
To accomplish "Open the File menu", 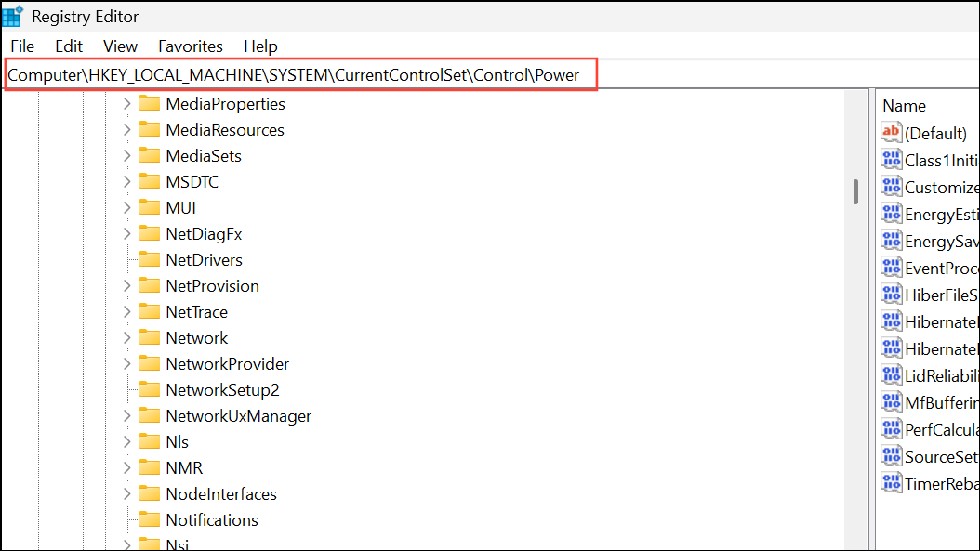I will [22, 46].
